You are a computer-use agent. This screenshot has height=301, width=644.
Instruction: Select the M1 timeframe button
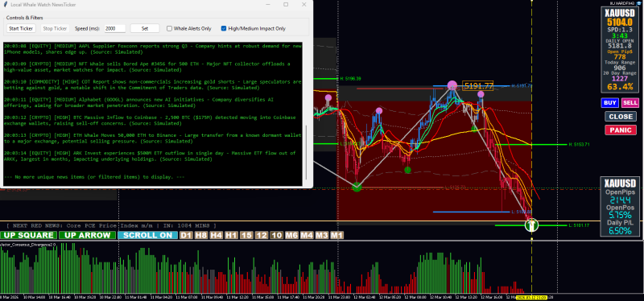click(336, 235)
